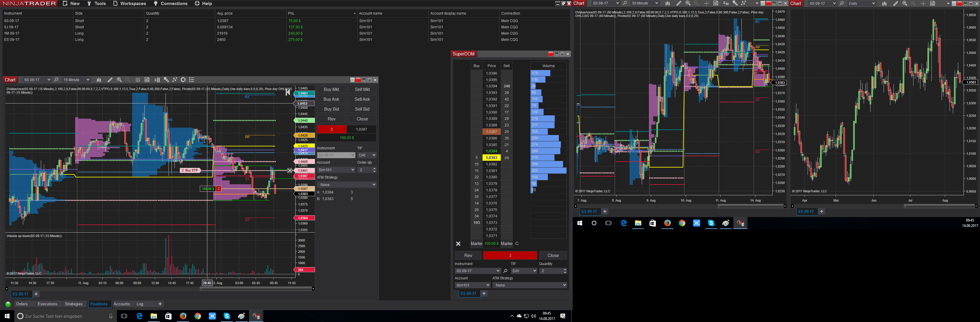Image resolution: width=980 pixels, height=322 pixels.
Task: Toggle Chart Trader panel in the 15 Minute chart
Action: (x=157, y=80)
